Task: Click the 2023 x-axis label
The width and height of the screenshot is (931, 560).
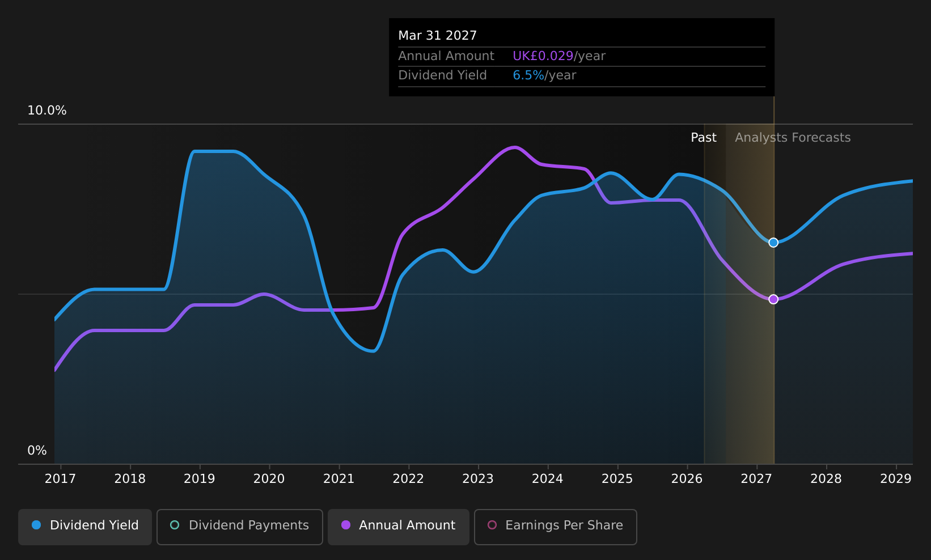Action: [x=478, y=479]
